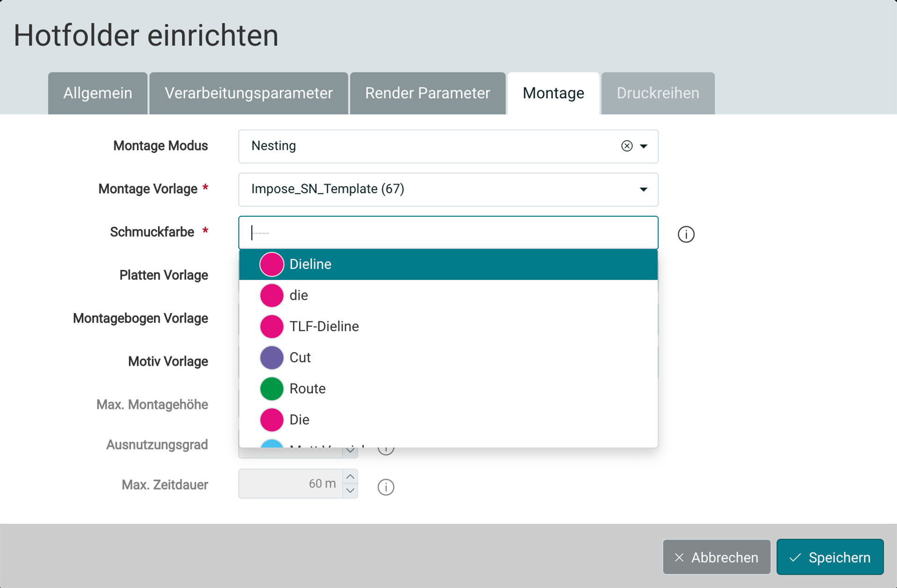Viewport: 897px width, 588px height.
Task: Save settings with the Speichern button
Action: pyautogui.click(x=830, y=557)
